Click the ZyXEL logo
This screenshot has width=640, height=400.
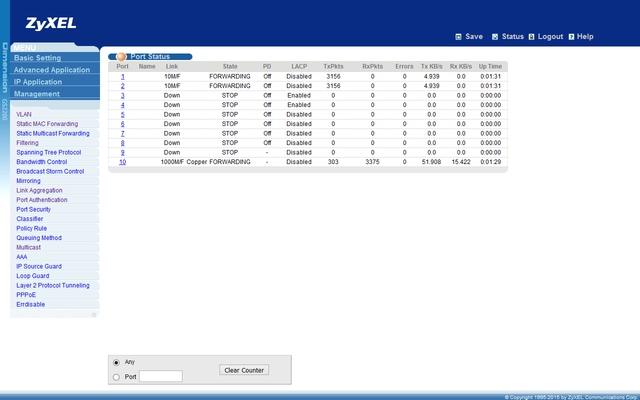point(51,24)
